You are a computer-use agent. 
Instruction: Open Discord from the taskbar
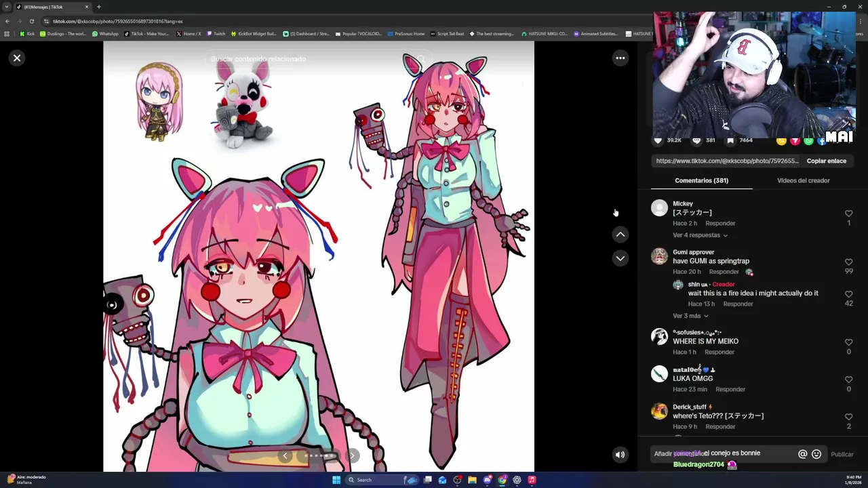[x=487, y=480]
